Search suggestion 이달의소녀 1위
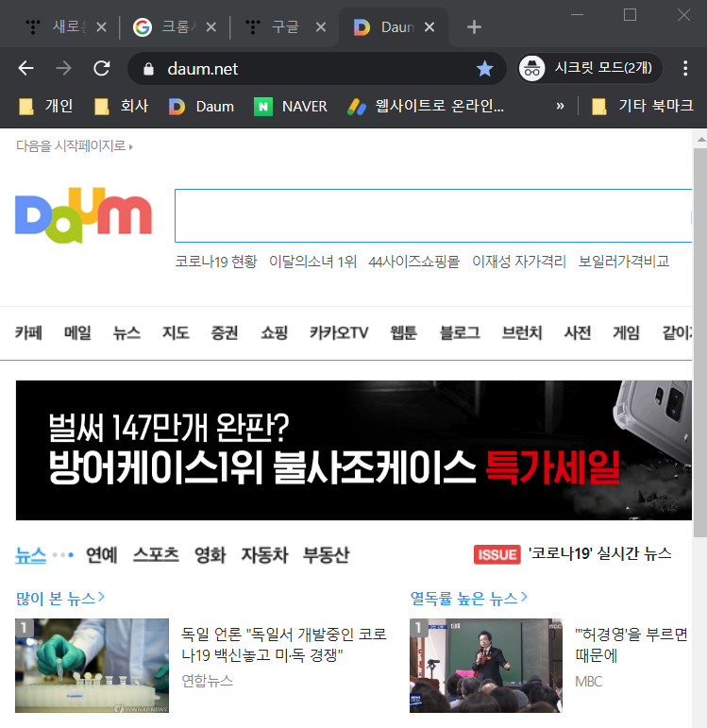Image resolution: width=707 pixels, height=728 pixels. coord(312,262)
